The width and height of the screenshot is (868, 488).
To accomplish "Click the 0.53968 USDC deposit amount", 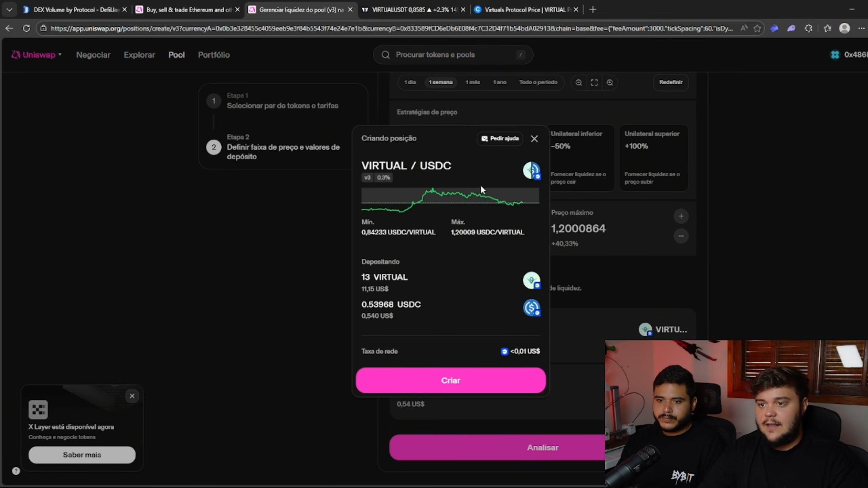I will 391,304.
